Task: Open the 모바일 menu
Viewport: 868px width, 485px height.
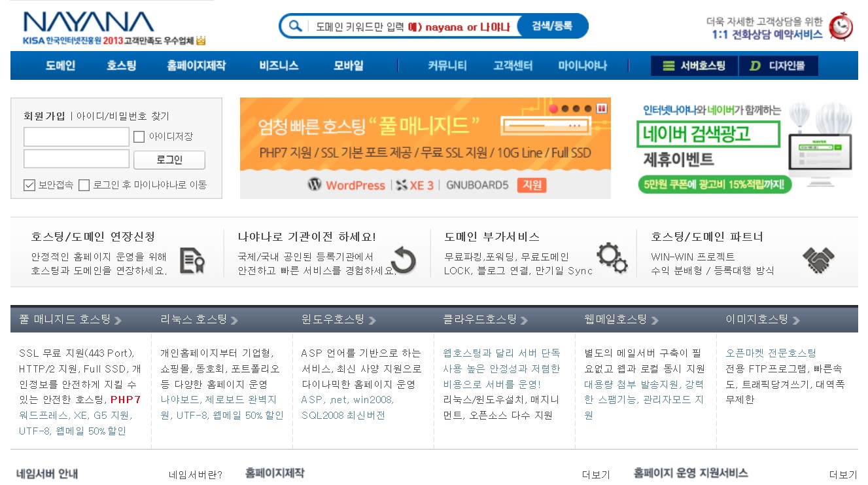Action: coord(349,66)
